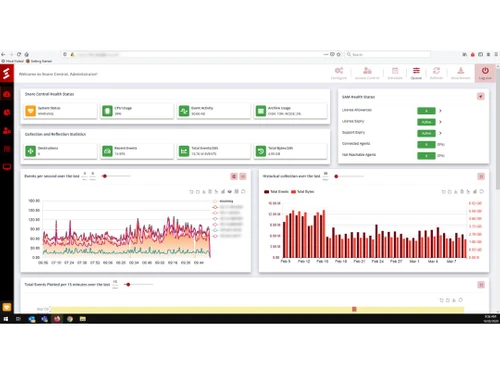Click refresh icon at end of Events chart toolbar
This screenshot has height=375, width=500.
243,191
